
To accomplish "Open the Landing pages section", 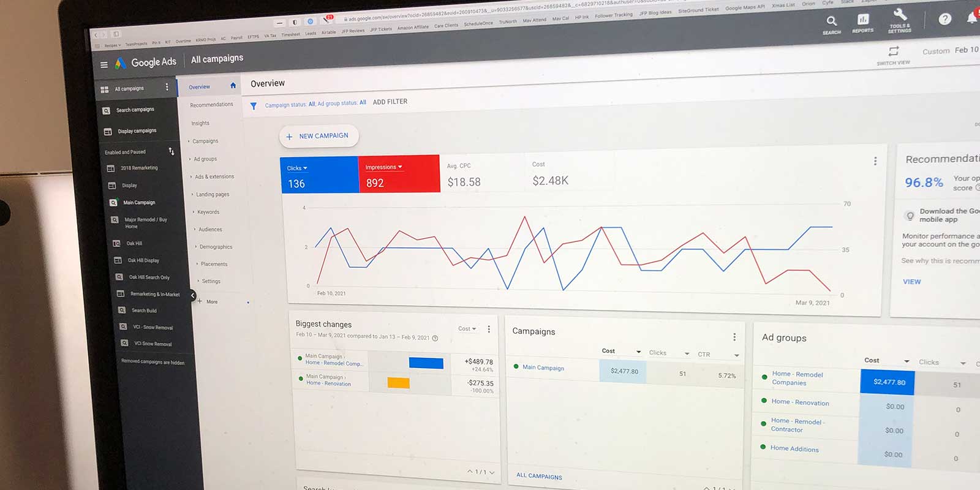I will (x=211, y=195).
